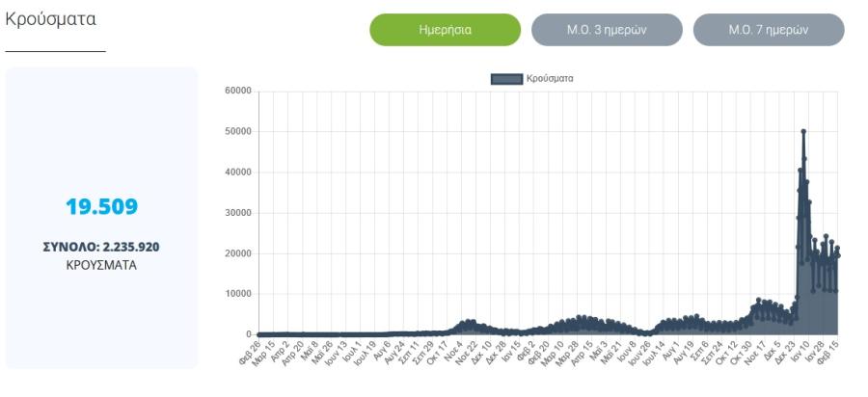
Task: Click the 60000 y-axis label
Action: tap(238, 91)
